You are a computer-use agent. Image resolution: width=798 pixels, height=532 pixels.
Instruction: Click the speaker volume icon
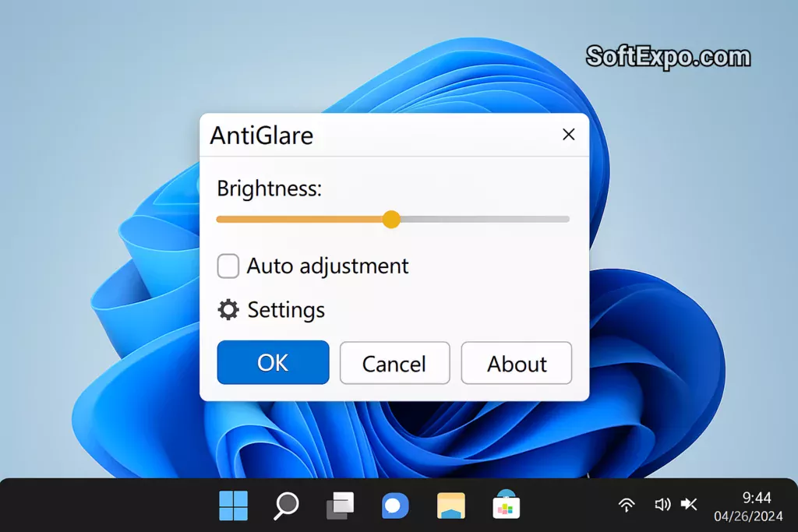point(662,505)
